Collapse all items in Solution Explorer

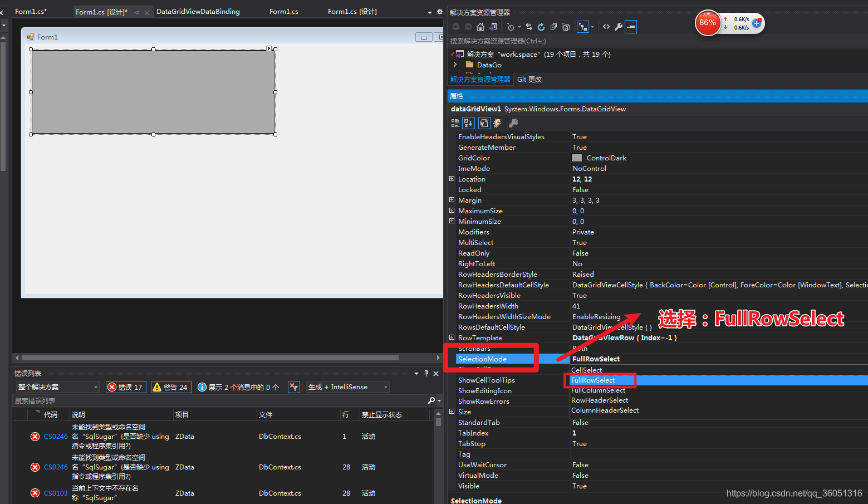point(553,27)
